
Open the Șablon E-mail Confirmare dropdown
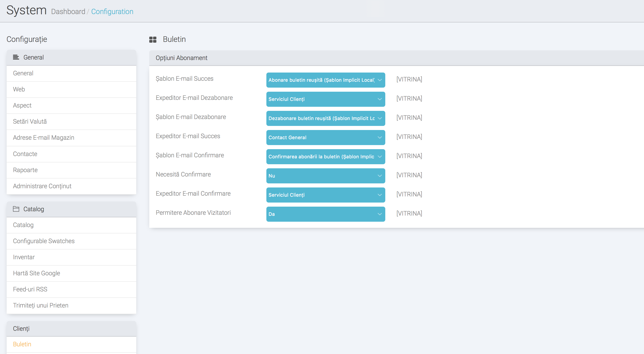click(326, 157)
